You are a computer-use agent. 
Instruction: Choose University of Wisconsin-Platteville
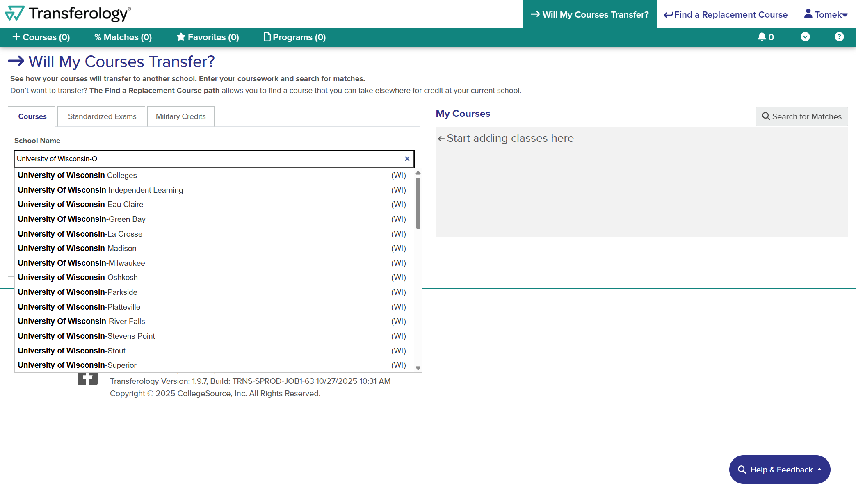coord(214,307)
